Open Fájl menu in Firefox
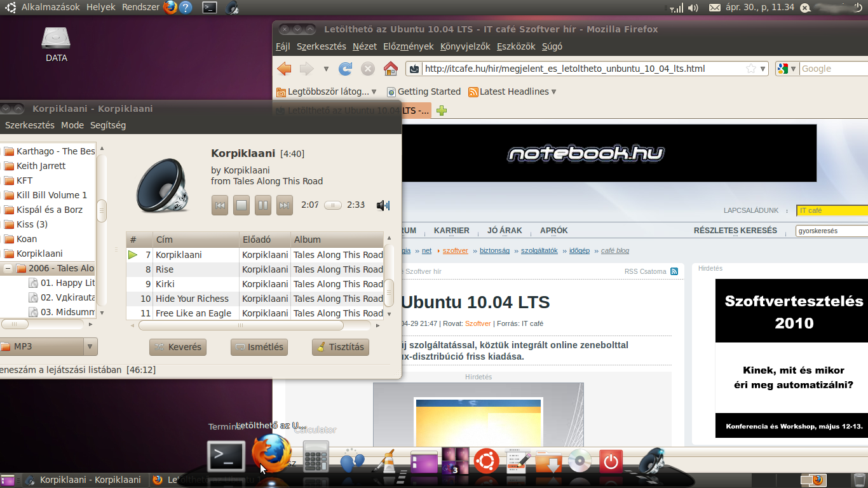The height and width of the screenshot is (488, 868). pyautogui.click(x=283, y=46)
